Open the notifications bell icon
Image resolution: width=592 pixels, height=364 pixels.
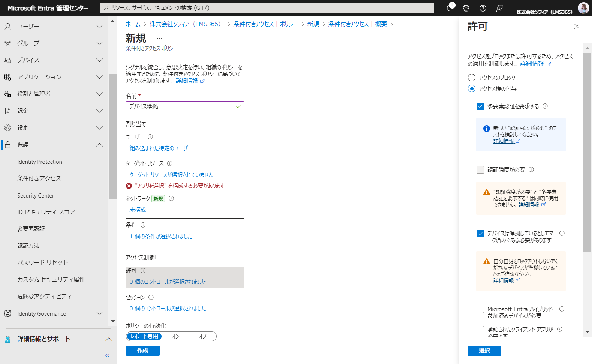pos(449,8)
